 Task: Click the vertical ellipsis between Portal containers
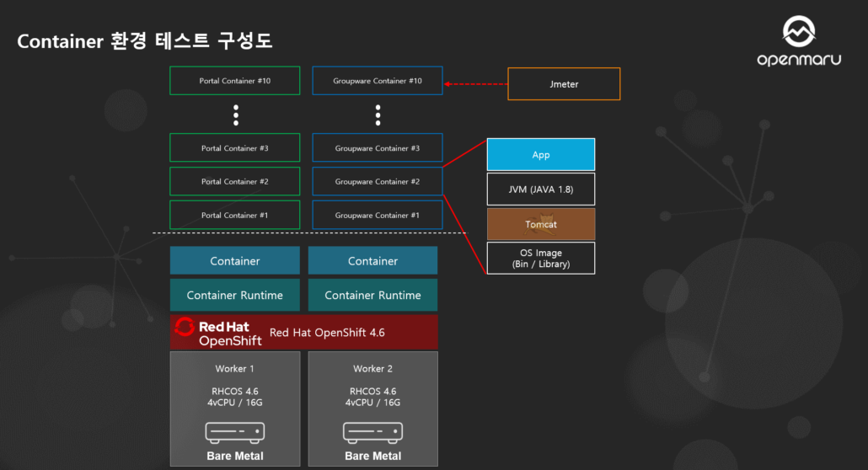pos(236,115)
